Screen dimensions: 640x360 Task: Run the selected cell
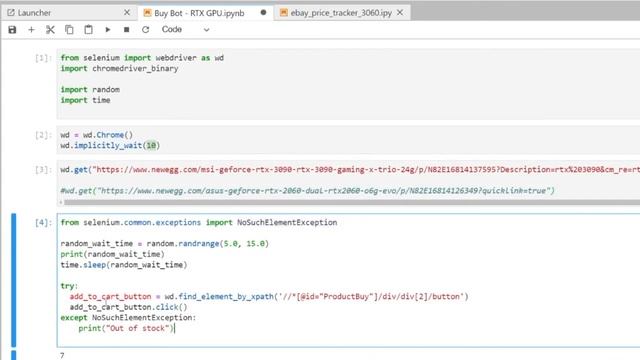pos(107,29)
